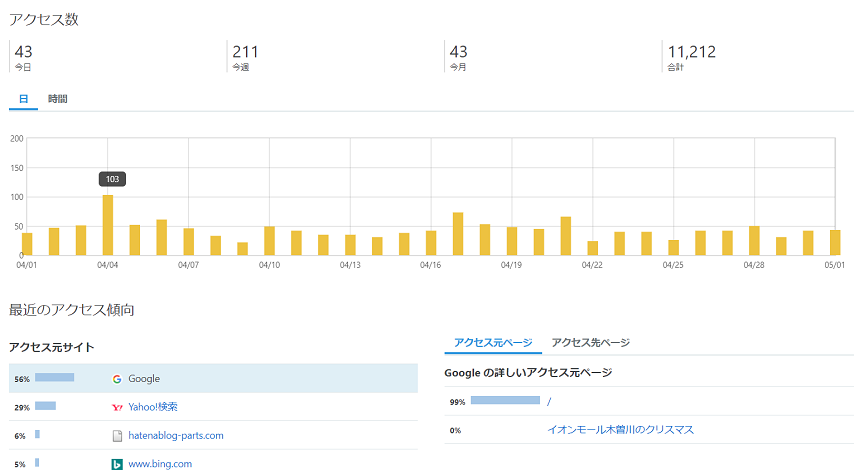
Task: Click the Yahoo 29% progress bar
Action: 45,406
